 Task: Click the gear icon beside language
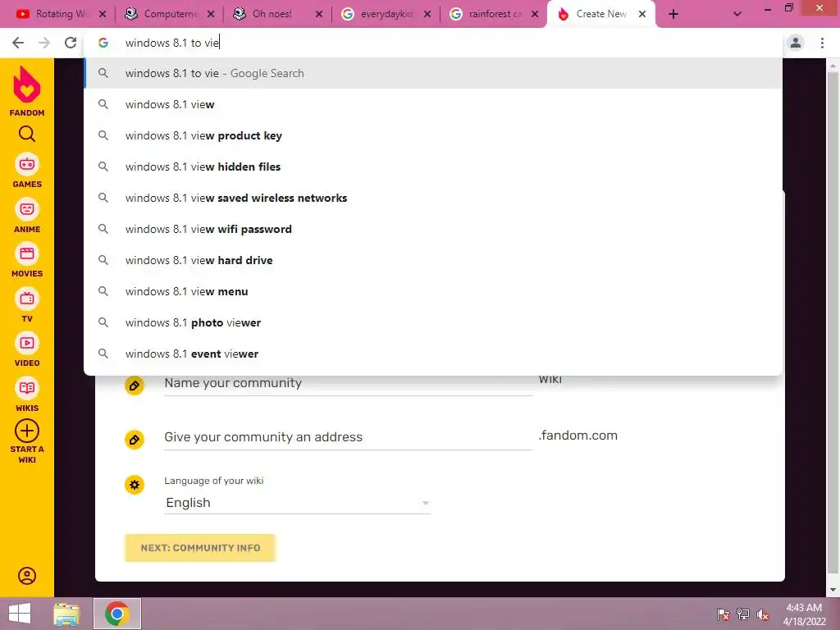pyautogui.click(x=134, y=485)
